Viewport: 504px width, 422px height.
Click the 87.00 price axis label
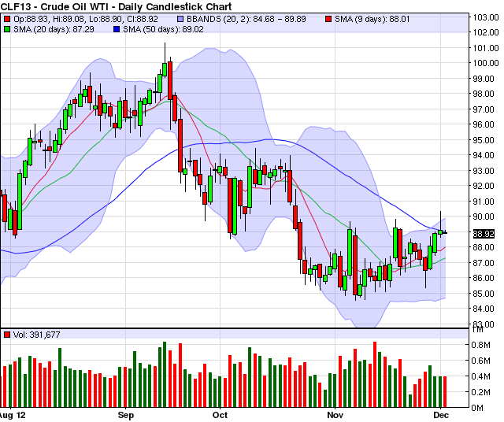483,263
